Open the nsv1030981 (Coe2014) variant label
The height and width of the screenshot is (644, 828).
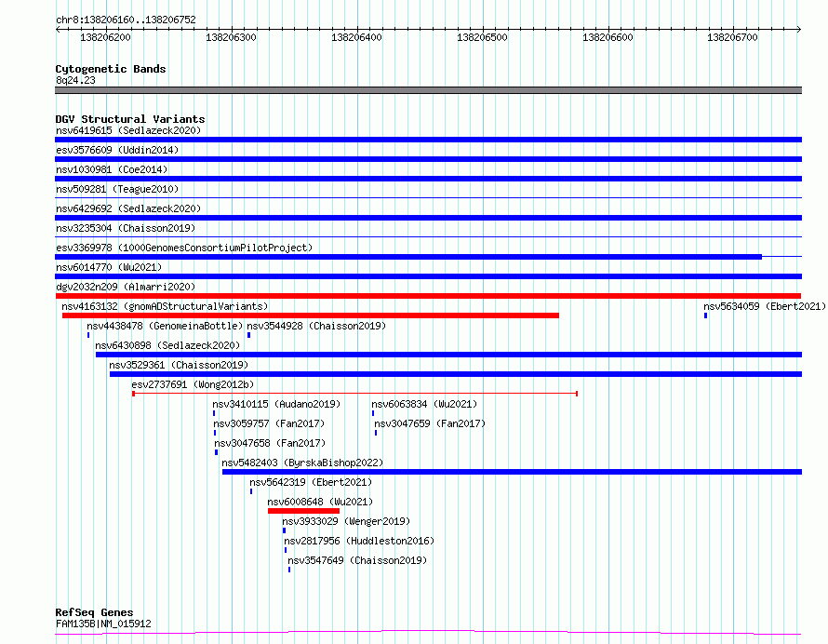click(x=112, y=169)
